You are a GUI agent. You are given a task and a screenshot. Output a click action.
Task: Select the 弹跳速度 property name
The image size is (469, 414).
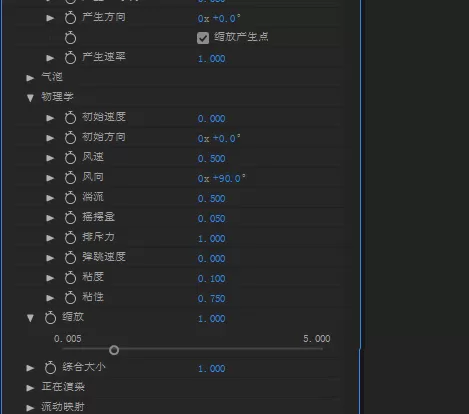[x=104, y=257]
